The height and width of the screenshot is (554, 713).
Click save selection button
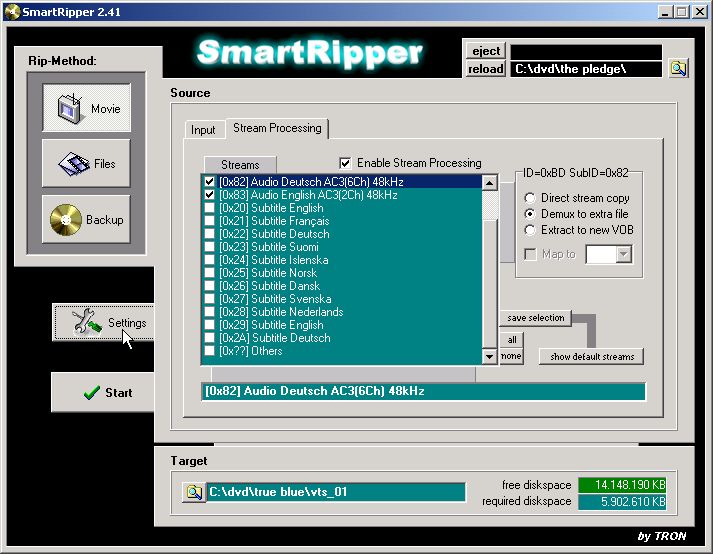(536, 317)
